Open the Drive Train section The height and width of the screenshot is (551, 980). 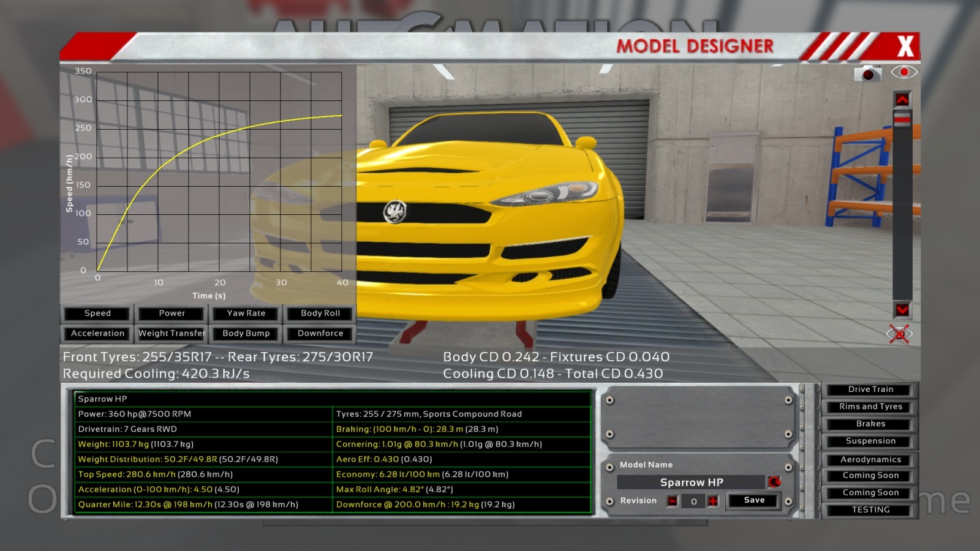tap(870, 389)
